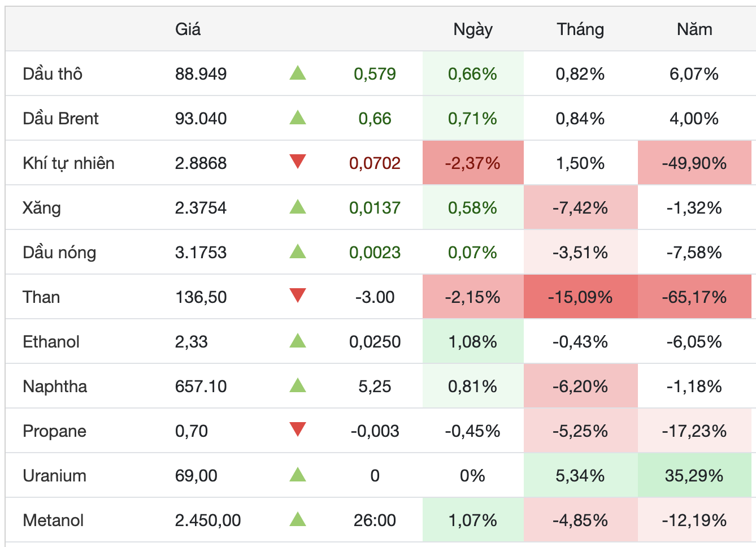Open the Naphtha commodity link

(x=55, y=387)
